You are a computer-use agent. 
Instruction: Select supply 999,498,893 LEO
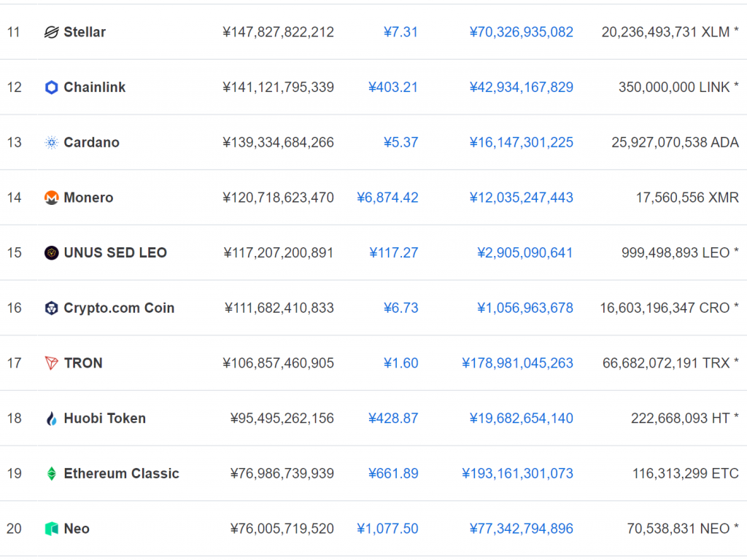pos(676,253)
